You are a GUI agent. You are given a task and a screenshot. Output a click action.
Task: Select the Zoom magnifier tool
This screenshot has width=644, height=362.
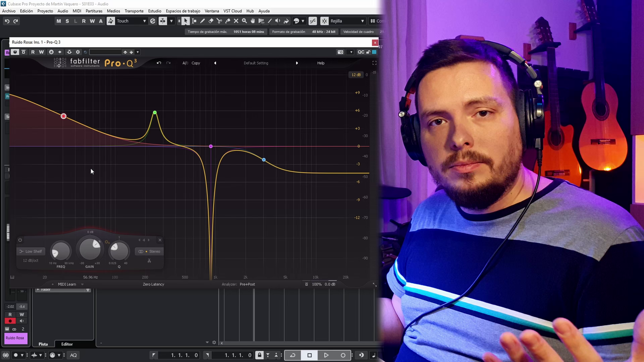pos(245,21)
